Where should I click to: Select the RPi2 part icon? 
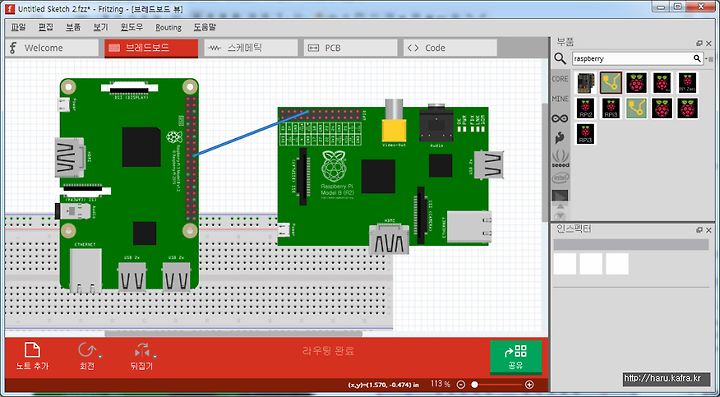pos(585,108)
